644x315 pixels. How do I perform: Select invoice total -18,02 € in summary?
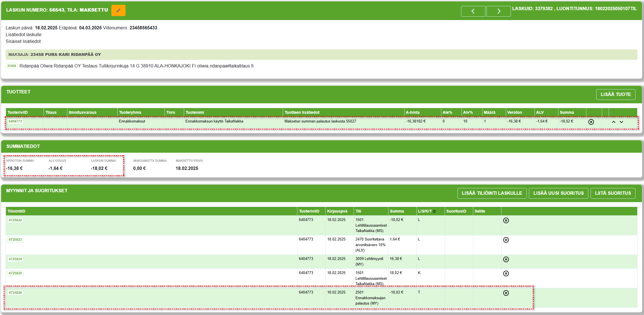[99, 168]
